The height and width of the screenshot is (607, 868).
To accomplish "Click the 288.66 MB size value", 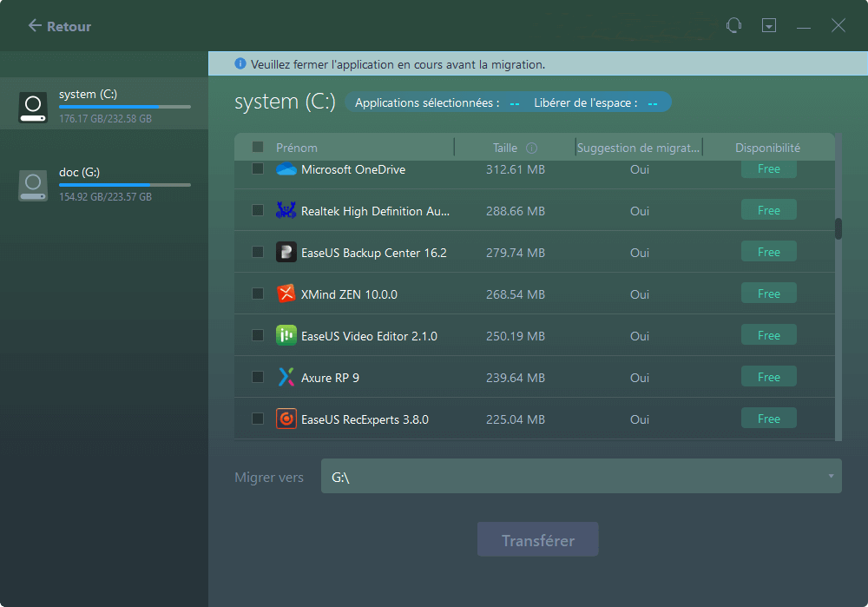I will (x=516, y=211).
